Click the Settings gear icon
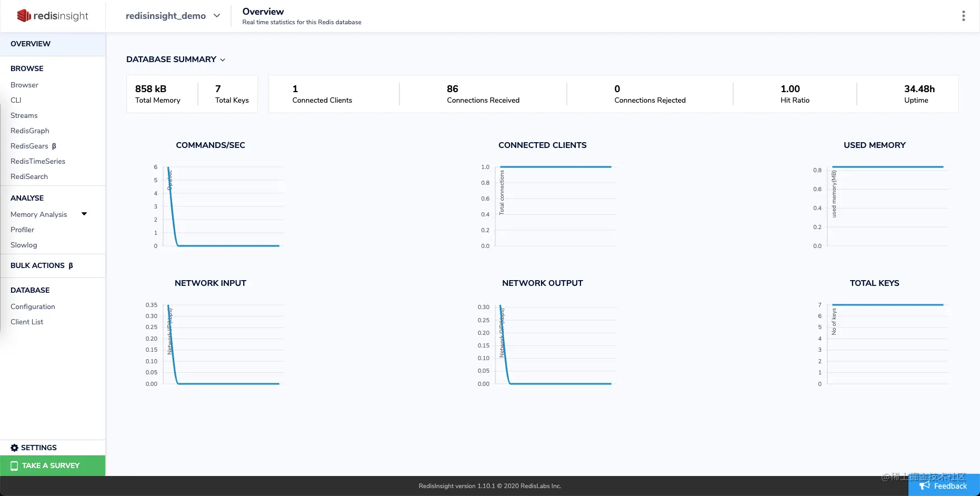980x496 pixels. click(x=14, y=448)
